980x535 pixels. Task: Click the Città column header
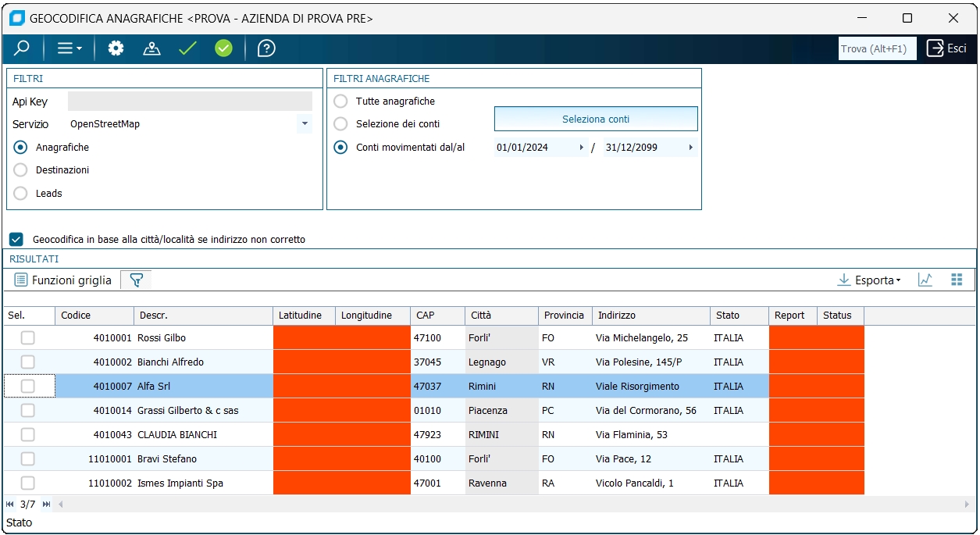(481, 316)
